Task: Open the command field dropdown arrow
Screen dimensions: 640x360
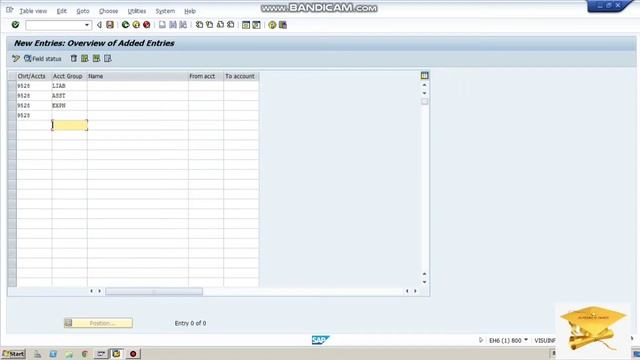Action: pyautogui.click(x=87, y=25)
